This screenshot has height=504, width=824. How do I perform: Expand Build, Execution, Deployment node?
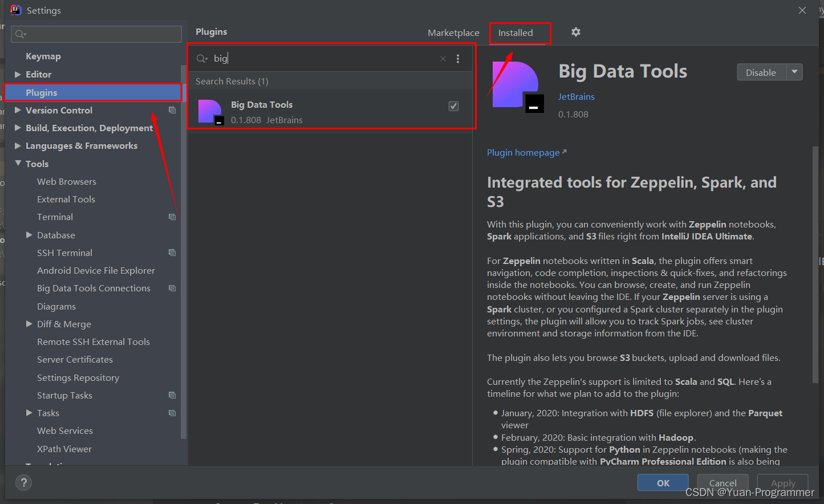18,128
